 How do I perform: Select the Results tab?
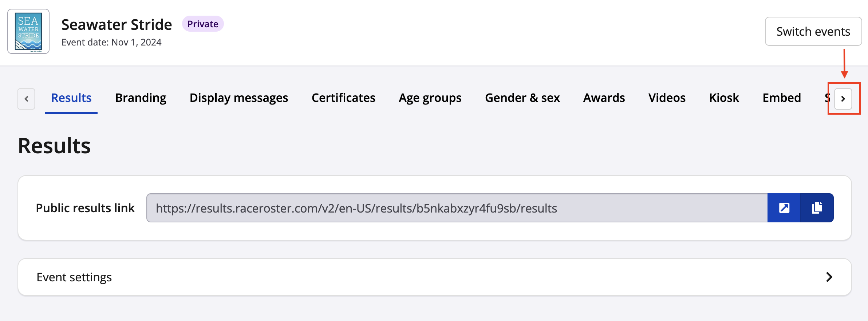pos(71,98)
